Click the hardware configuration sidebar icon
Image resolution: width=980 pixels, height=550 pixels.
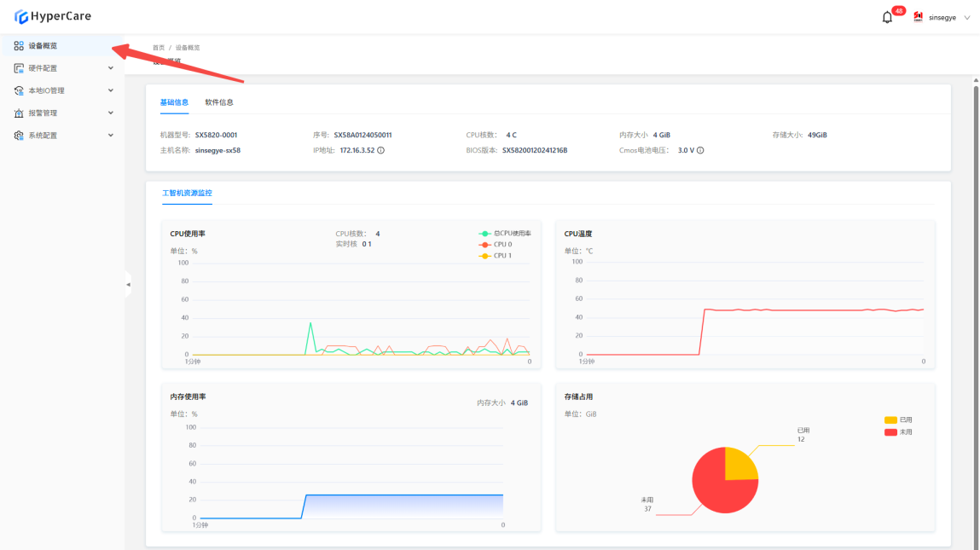tap(19, 68)
